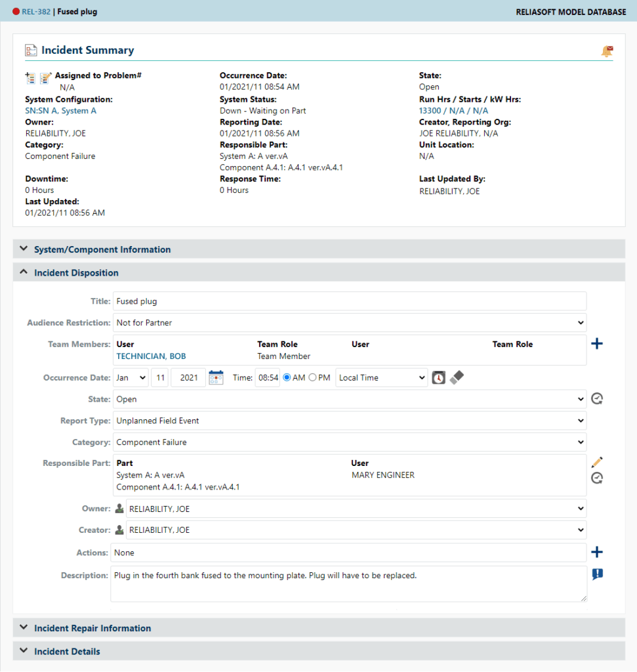Click the comment icon next to Description
The width and height of the screenshot is (637, 672).
[x=597, y=574]
